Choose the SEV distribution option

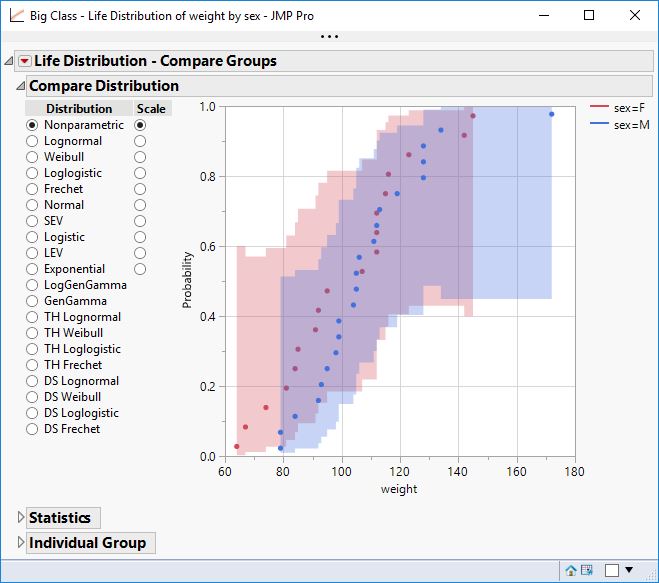pyautogui.click(x=32, y=221)
